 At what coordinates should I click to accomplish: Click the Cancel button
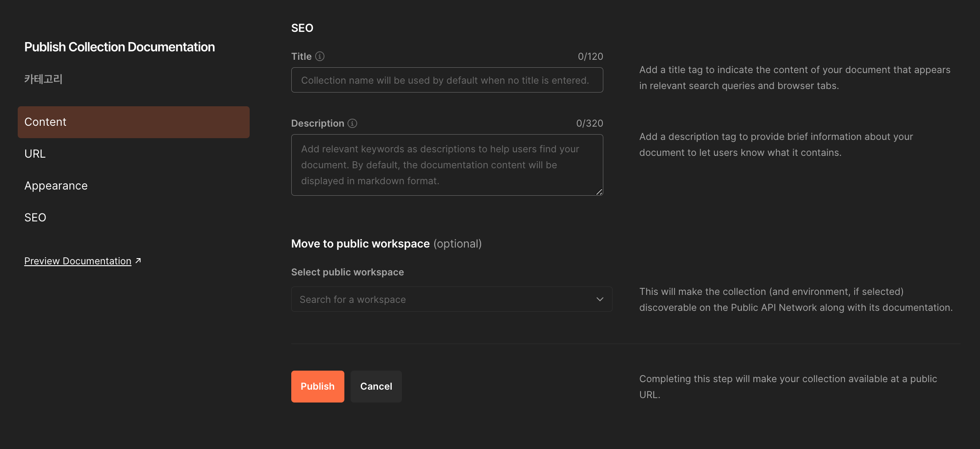click(x=376, y=387)
